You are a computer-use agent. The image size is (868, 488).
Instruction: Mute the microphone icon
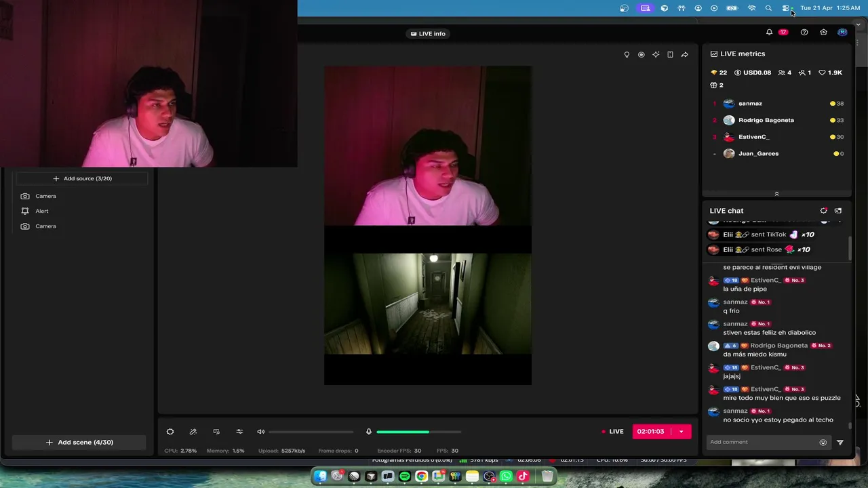[369, 432]
